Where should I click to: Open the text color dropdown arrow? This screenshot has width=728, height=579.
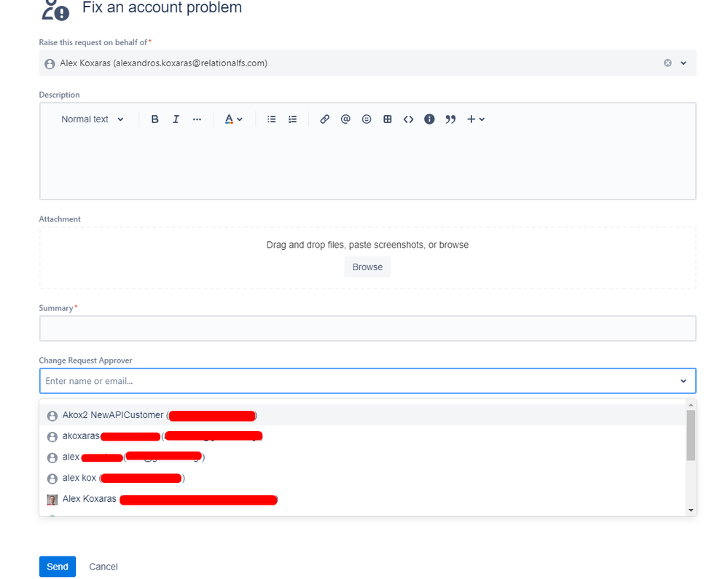pyautogui.click(x=240, y=119)
